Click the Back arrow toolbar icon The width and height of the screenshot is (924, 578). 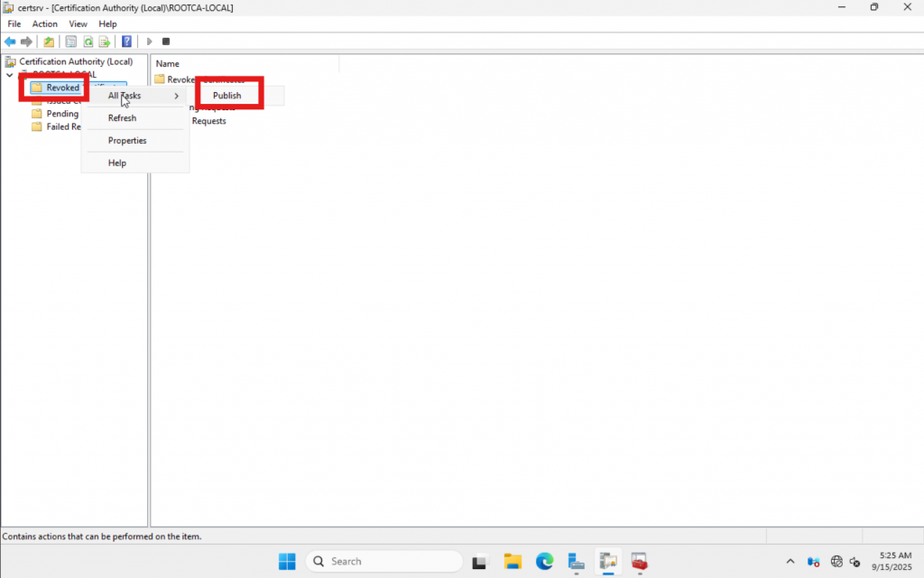click(x=10, y=42)
